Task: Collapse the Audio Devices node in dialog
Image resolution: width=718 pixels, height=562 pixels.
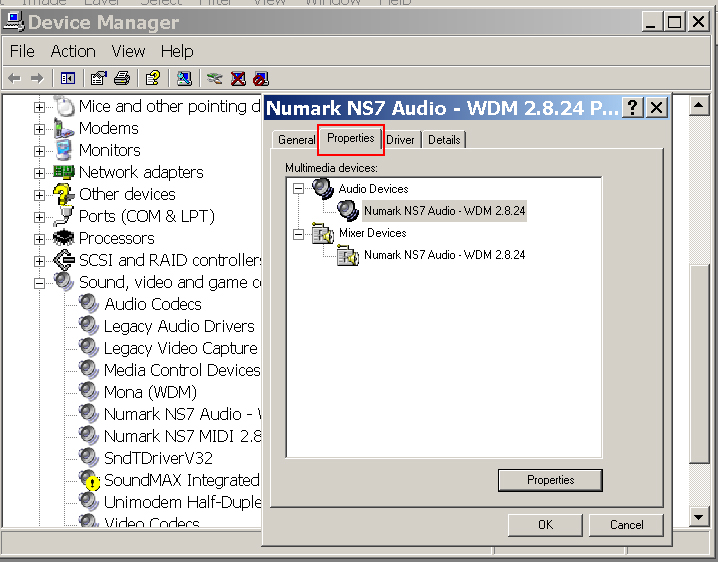Action: coord(299,189)
